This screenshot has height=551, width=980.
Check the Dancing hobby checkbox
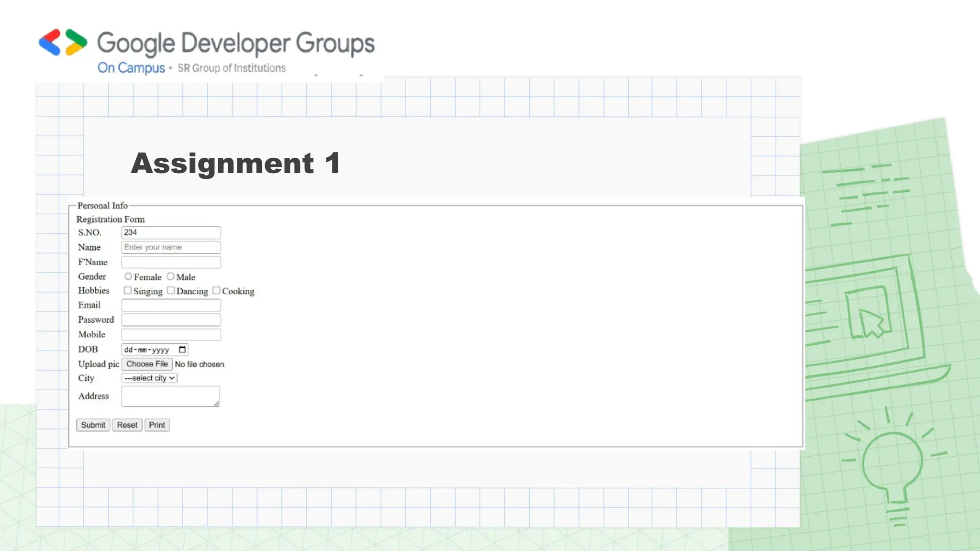point(171,290)
